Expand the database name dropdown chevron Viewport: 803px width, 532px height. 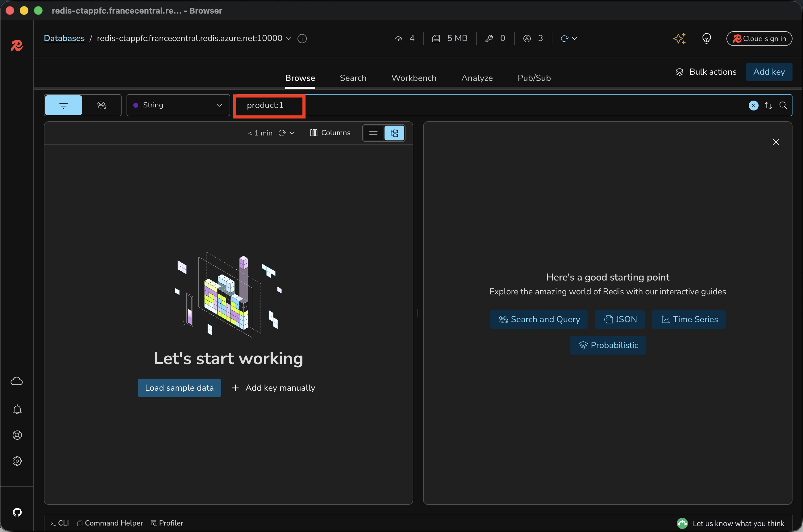pyautogui.click(x=289, y=39)
